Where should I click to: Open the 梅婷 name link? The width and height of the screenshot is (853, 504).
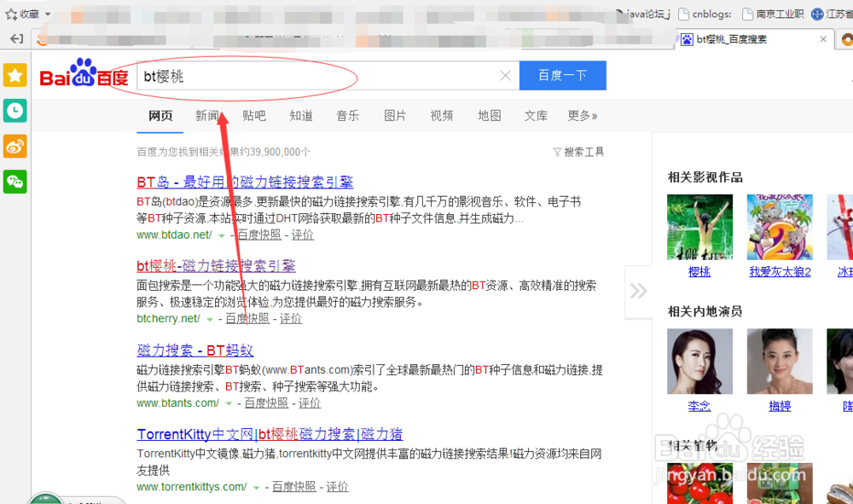[780, 406]
